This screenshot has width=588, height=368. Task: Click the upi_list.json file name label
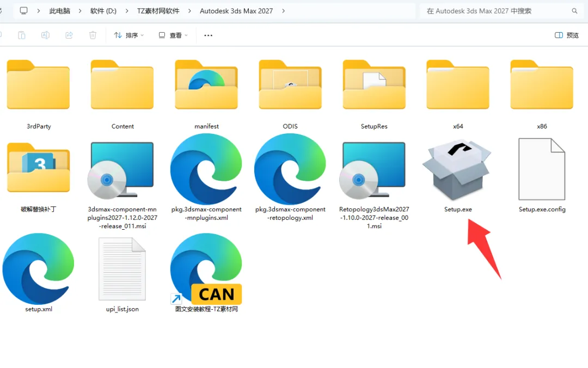click(x=122, y=309)
